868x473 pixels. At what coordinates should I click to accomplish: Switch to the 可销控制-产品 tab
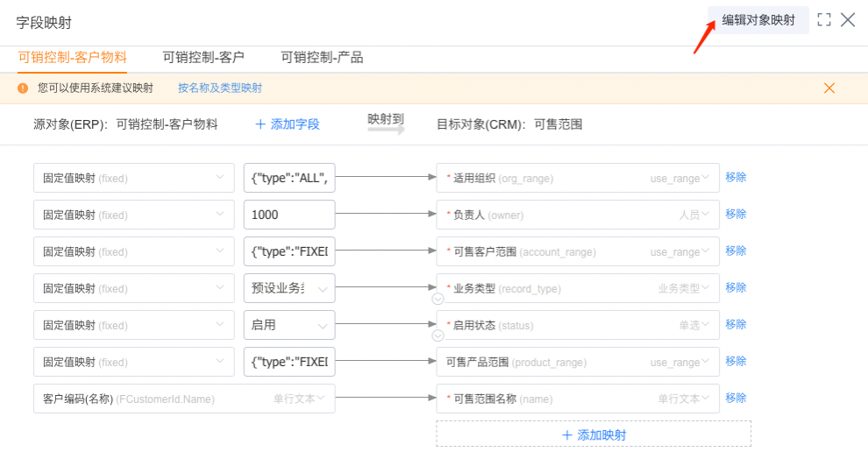(x=322, y=58)
